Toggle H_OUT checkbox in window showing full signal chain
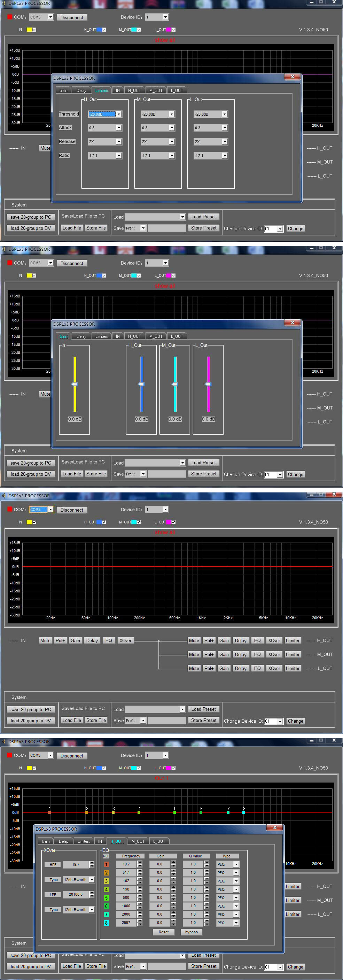This screenshot has height=980, width=343. 104,522
